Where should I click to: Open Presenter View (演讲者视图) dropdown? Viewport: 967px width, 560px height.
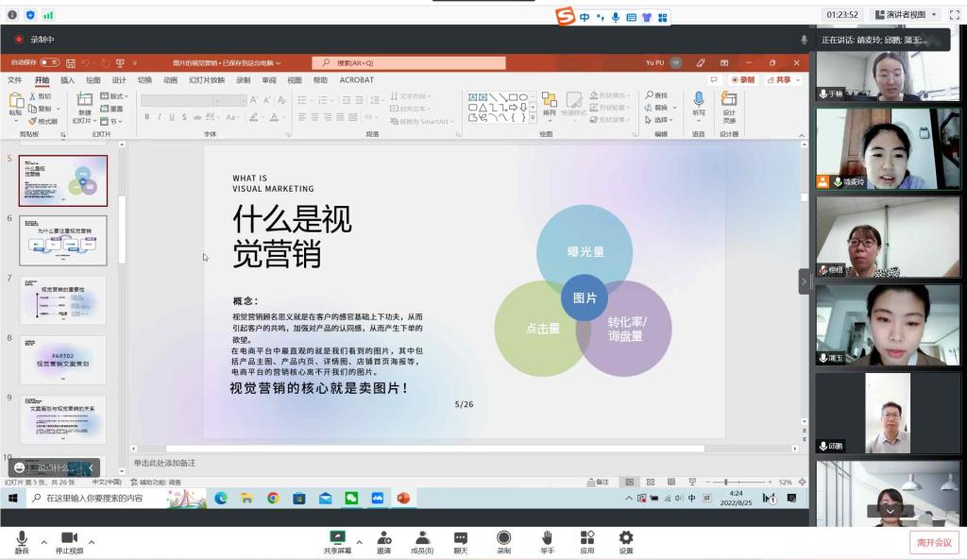[x=906, y=15]
